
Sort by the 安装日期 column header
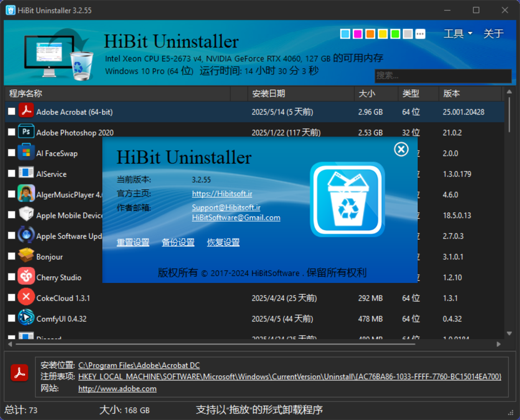(301, 94)
